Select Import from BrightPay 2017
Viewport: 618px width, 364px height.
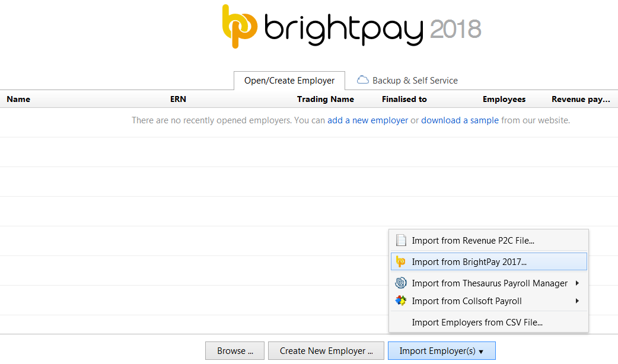pyautogui.click(x=489, y=261)
